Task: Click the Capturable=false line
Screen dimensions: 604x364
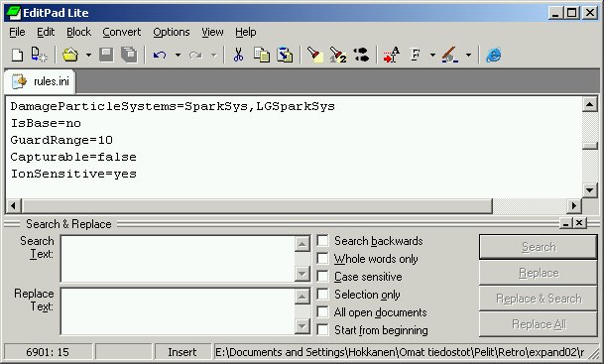Action: pyautogui.click(x=73, y=157)
